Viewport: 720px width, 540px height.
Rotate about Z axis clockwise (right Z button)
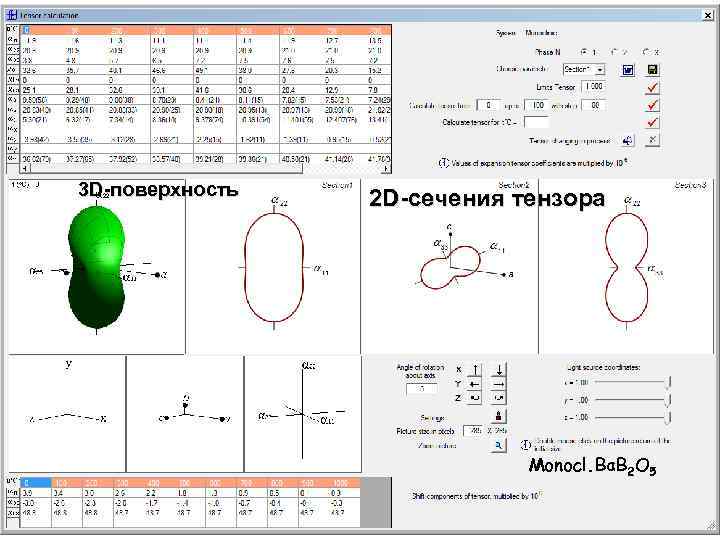(499, 398)
